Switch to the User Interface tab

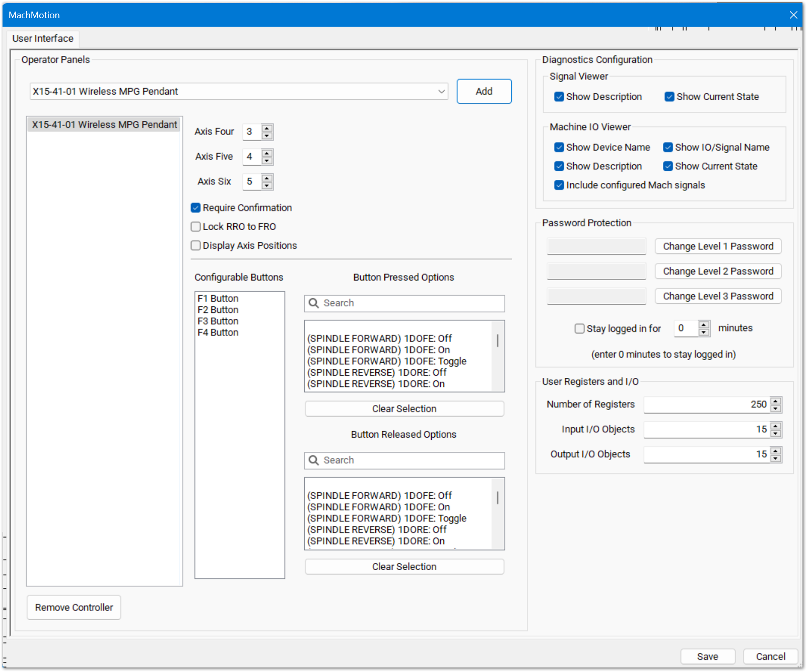pos(43,39)
